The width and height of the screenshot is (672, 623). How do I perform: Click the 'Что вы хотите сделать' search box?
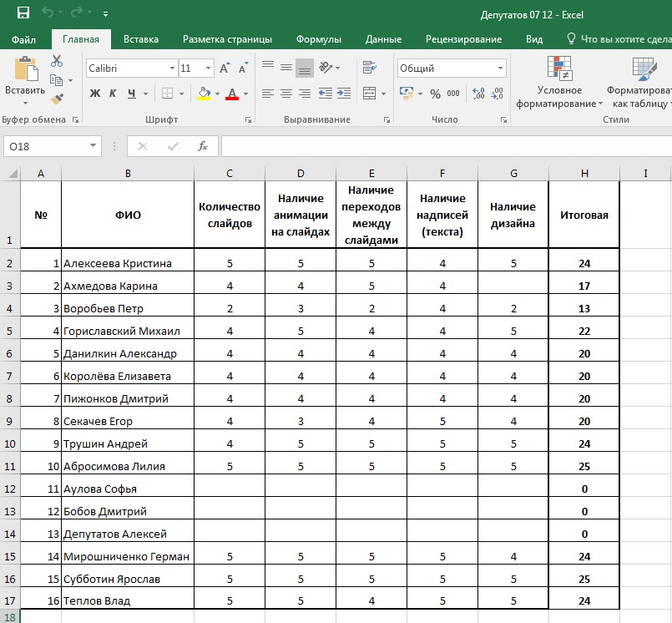(619, 39)
